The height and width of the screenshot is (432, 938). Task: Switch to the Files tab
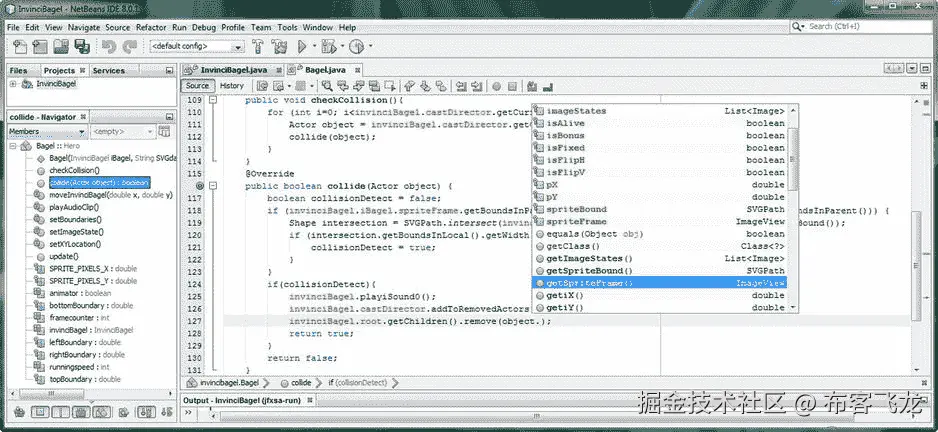pos(19,71)
